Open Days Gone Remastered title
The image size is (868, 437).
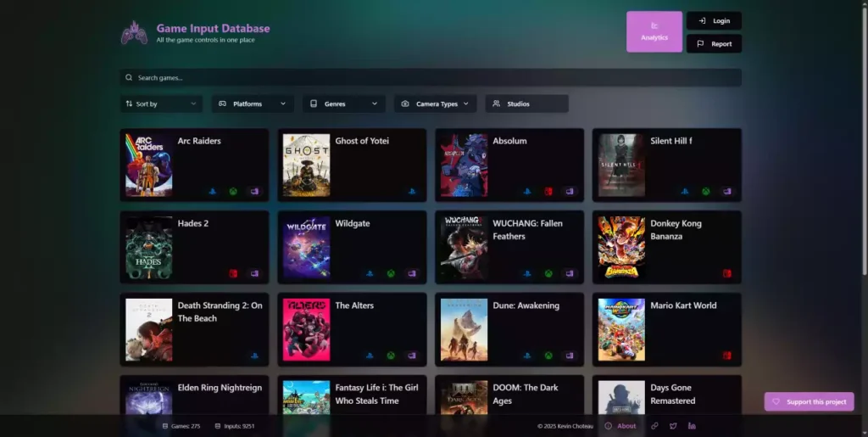tap(672, 395)
